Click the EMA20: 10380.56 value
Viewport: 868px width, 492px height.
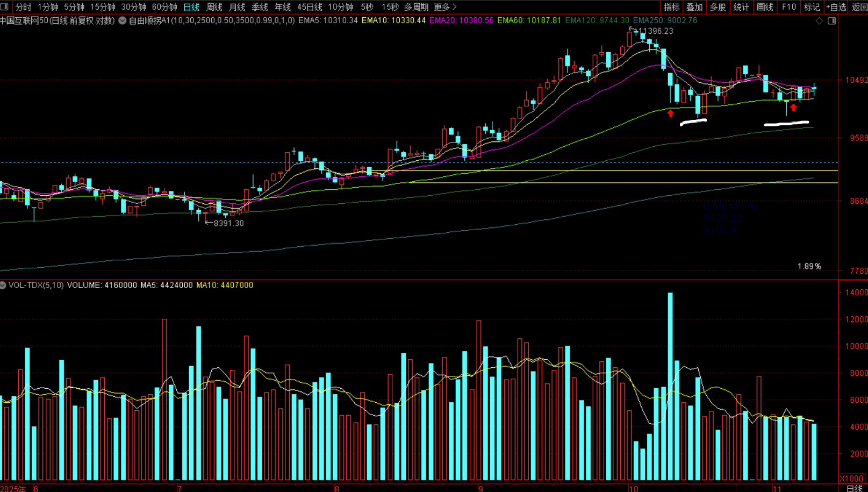461,20
